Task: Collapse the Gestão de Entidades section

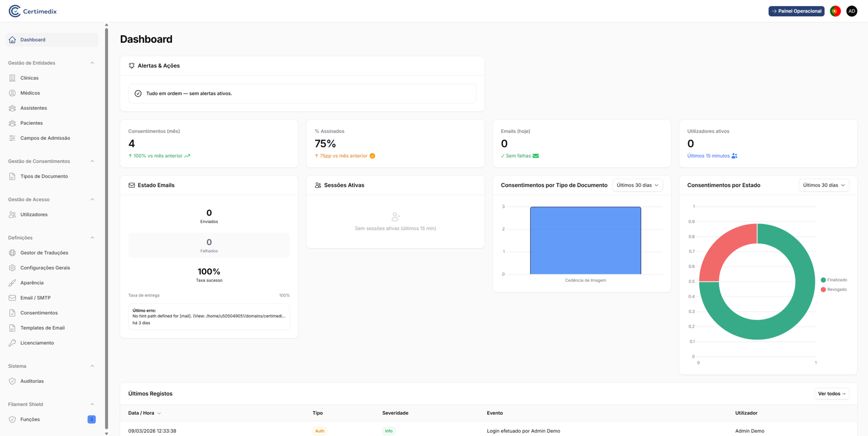Action: tap(92, 63)
